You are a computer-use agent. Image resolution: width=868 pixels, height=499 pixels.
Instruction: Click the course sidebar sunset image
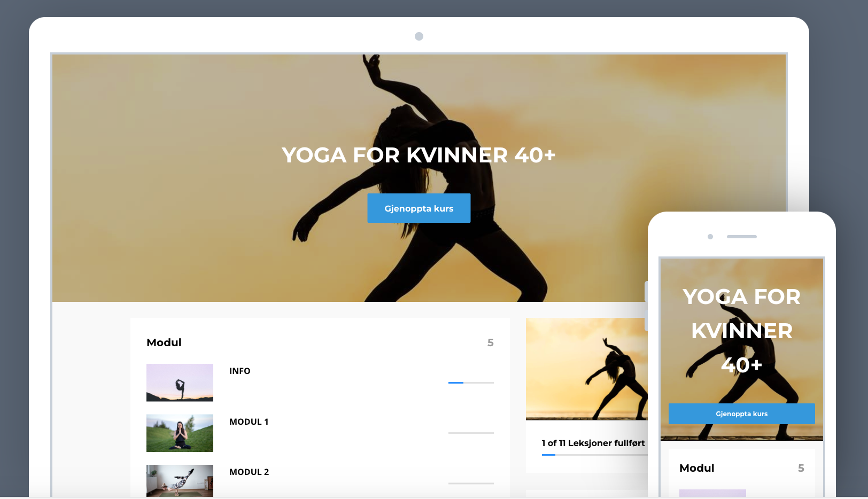click(587, 369)
